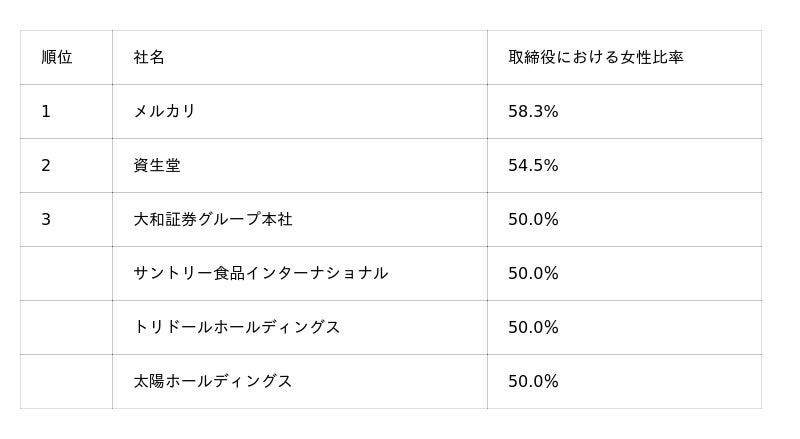The image size is (800, 439).
Task: Click rank number 3 cell
Action: [x=46, y=220]
